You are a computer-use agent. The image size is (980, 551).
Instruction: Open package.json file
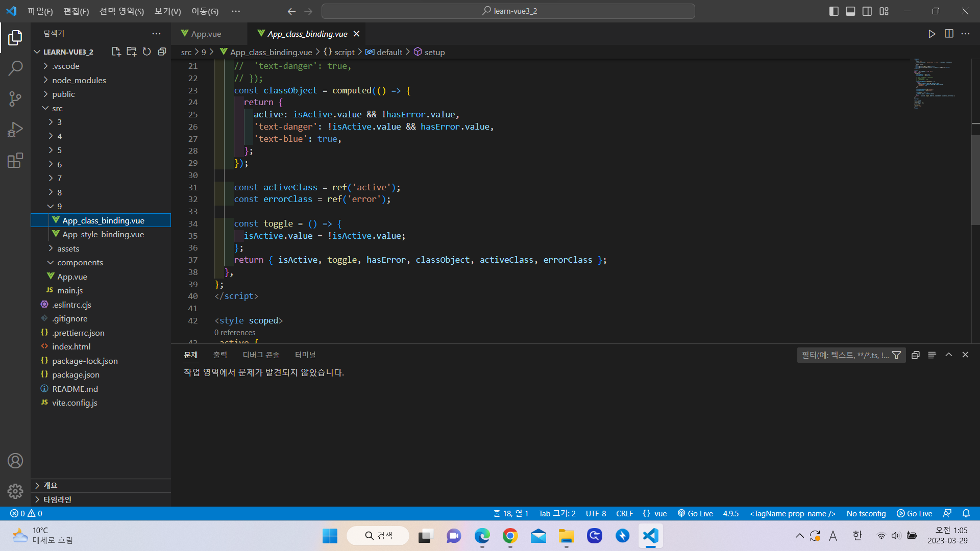(101, 374)
